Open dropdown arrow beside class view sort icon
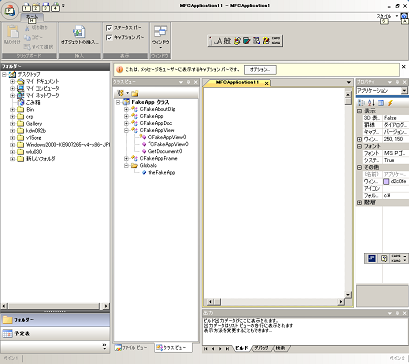409x364 pixels. click(127, 93)
